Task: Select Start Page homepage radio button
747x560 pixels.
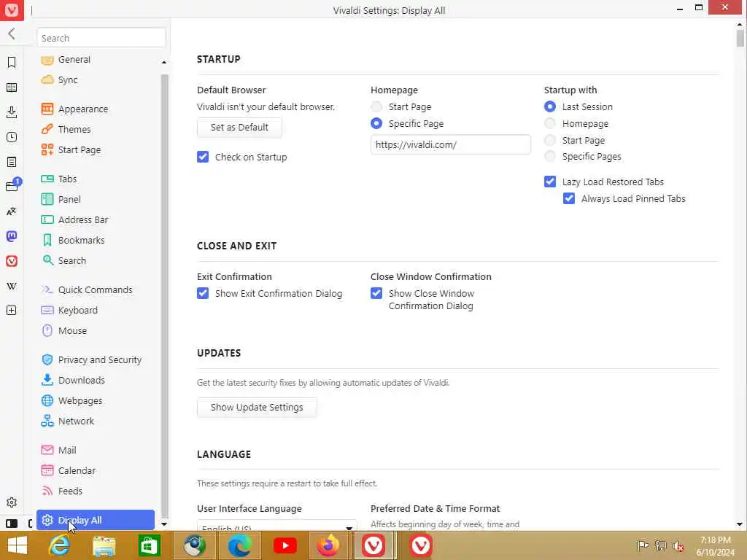Action: pos(376,106)
